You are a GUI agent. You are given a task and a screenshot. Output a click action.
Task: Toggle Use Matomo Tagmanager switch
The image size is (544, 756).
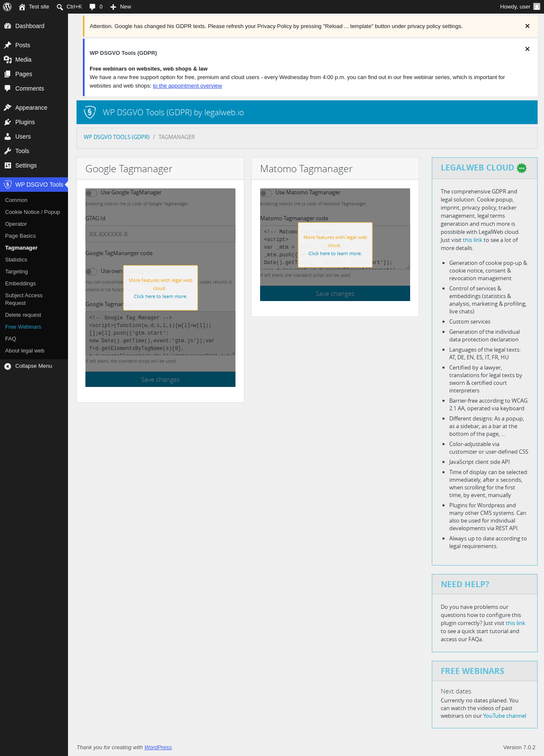[x=266, y=193]
